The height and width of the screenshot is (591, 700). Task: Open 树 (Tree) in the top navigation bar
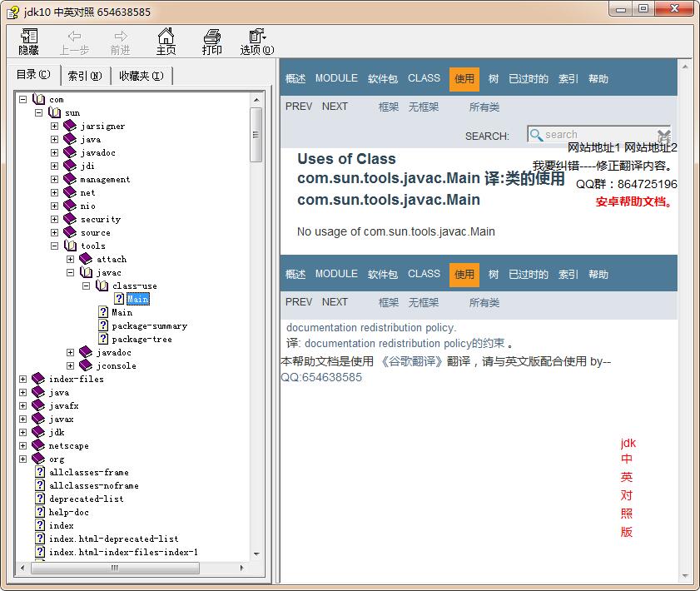click(494, 78)
